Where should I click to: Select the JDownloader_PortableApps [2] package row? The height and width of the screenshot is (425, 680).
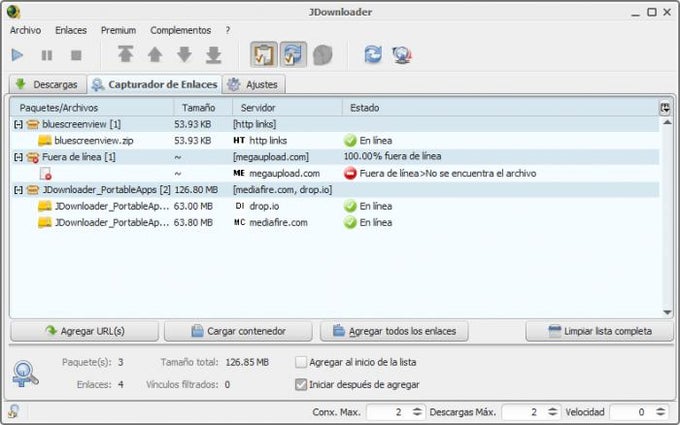[x=334, y=190]
